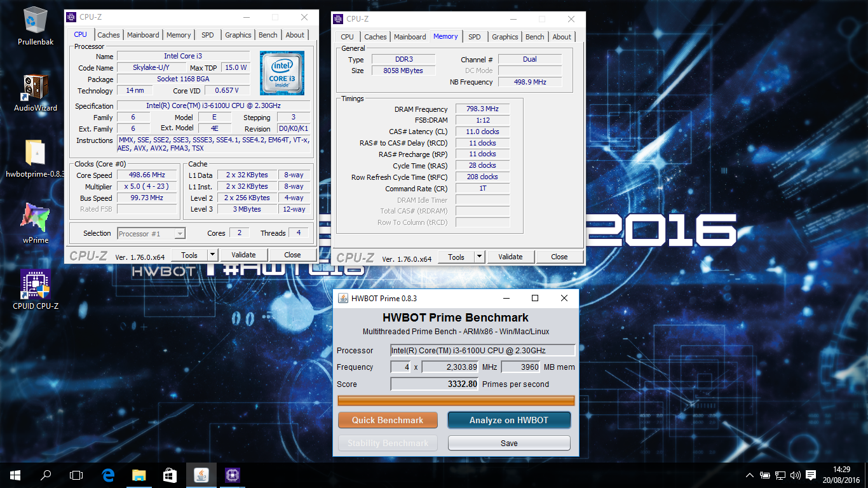Click the DRAM Frequency value 798.3 MHz
The image size is (868, 488).
coord(482,109)
